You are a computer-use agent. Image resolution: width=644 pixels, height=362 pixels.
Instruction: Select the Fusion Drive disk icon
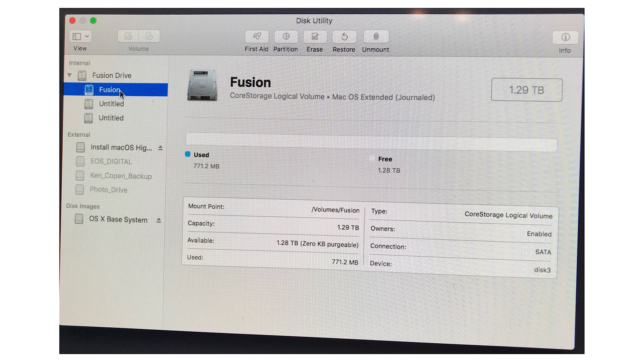(82, 75)
